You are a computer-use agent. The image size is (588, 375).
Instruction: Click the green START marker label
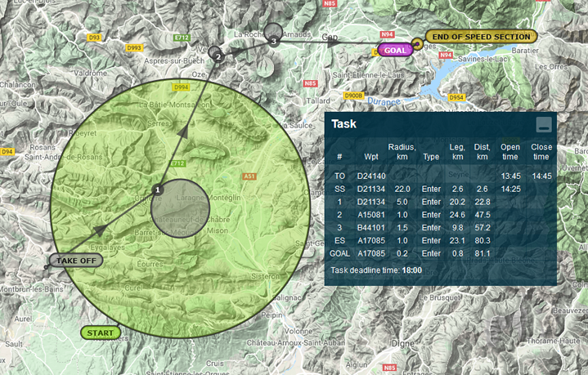(x=100, y=333)
